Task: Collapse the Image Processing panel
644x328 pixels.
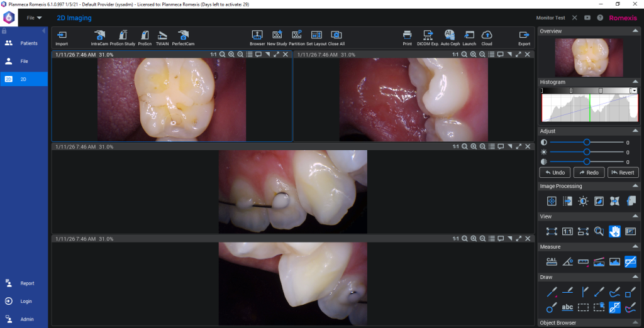Action: tap(635, 187)
